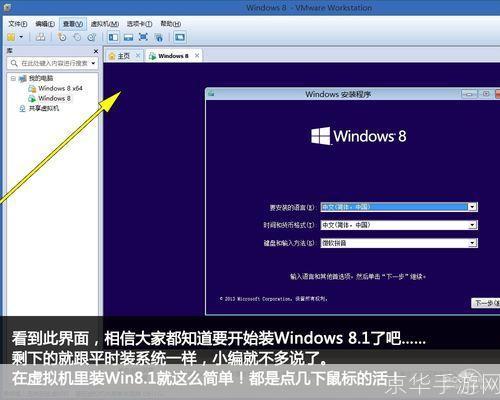Maximize the Windows 安装程序 dialog
Image resolution: width=500 pixels, height=400 pixels.
pyautogui.click(x=486, y=94)
